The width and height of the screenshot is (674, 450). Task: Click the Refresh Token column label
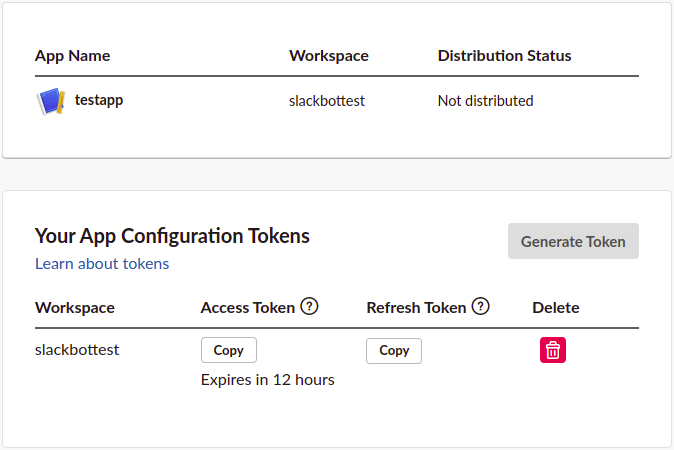[416, 308]
